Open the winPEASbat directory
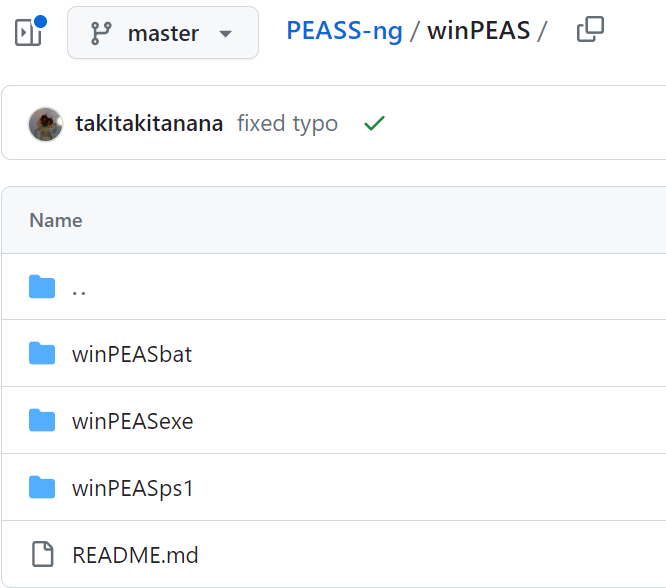 click(x=132, y=354)
